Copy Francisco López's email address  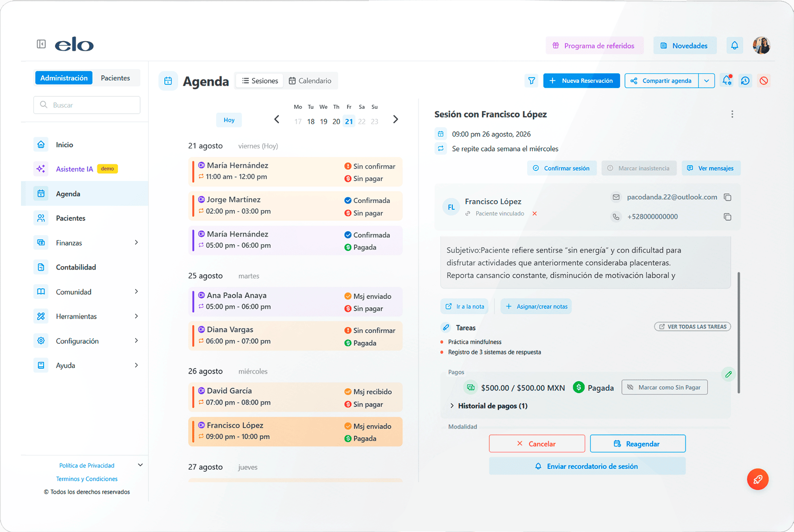[x=727, y=197]
